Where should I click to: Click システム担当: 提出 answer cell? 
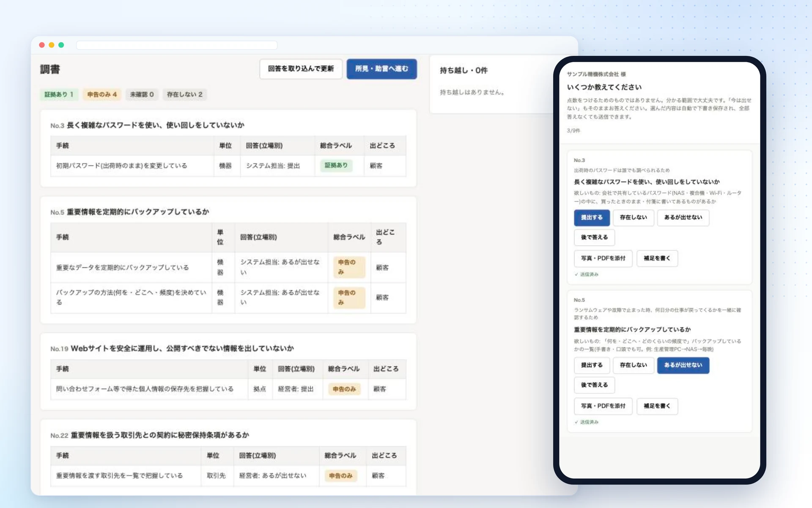tap(277, 166)
